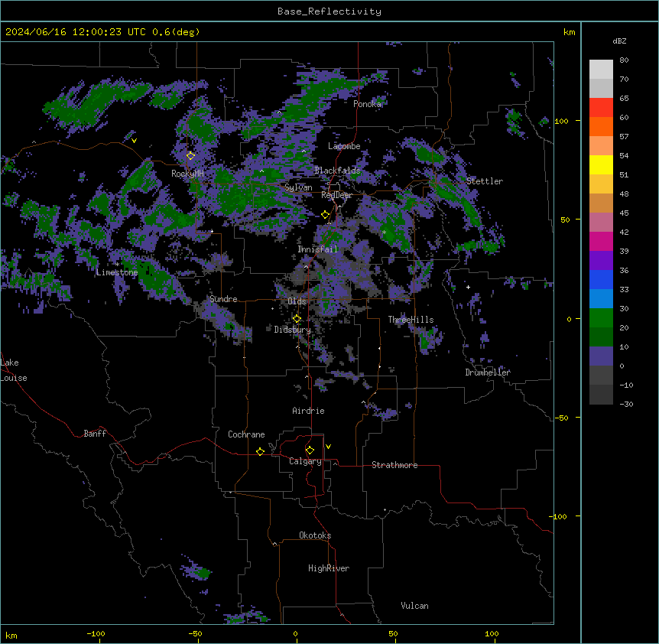Screen dimensions: 659x644
Task: Select the pink 45-42 dBZ legend swatch
Action: click(x=601, y=223)
